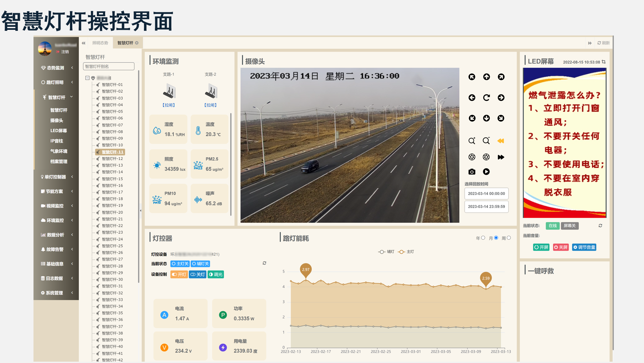Collapse the tab bar left arrows
Image resolution: width=644 pixels, height=363 pixels.
(x=84, y=43)
